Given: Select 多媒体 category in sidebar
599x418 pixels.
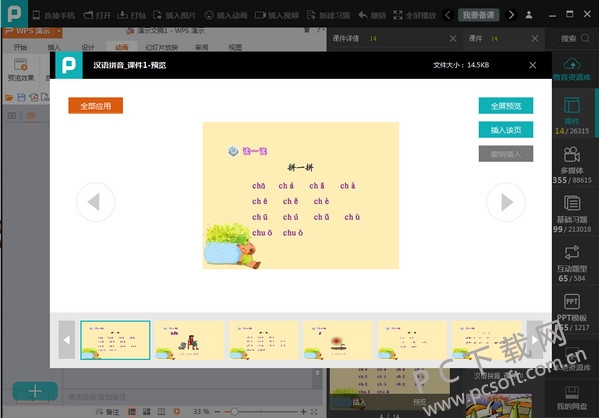Looking at the screenshot, I should 572,165.
